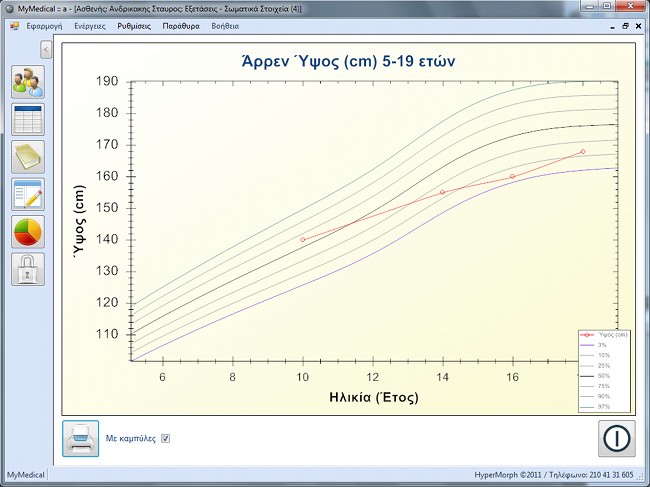Collapse the sidebar with the left arrow

click(46, 49)
